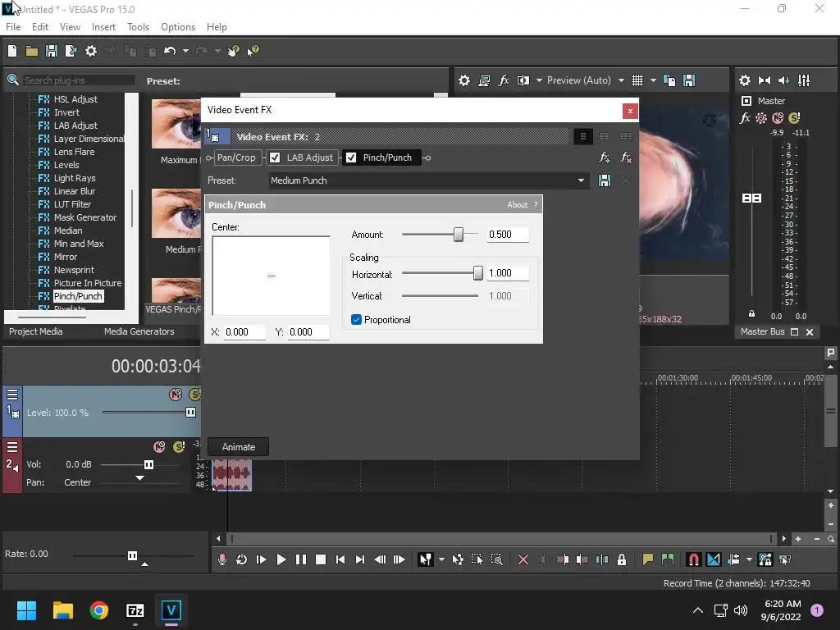Open Video Preview properties gear
The width and height of the screenshot is (840, 630).
click(x=464, y=80)
